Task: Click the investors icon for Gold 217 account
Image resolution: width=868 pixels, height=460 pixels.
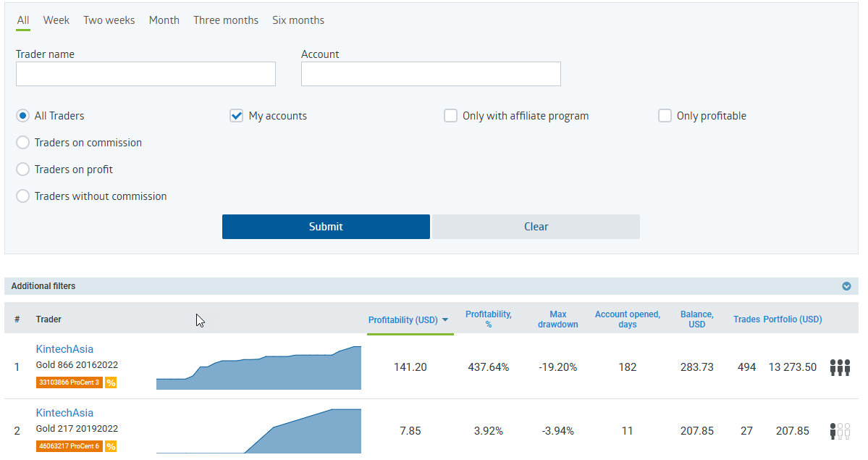Action: click(840, 431)
